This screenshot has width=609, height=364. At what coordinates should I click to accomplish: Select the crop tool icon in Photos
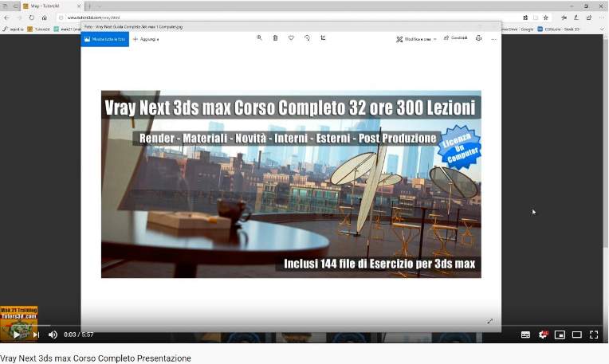tap(323, 38)
